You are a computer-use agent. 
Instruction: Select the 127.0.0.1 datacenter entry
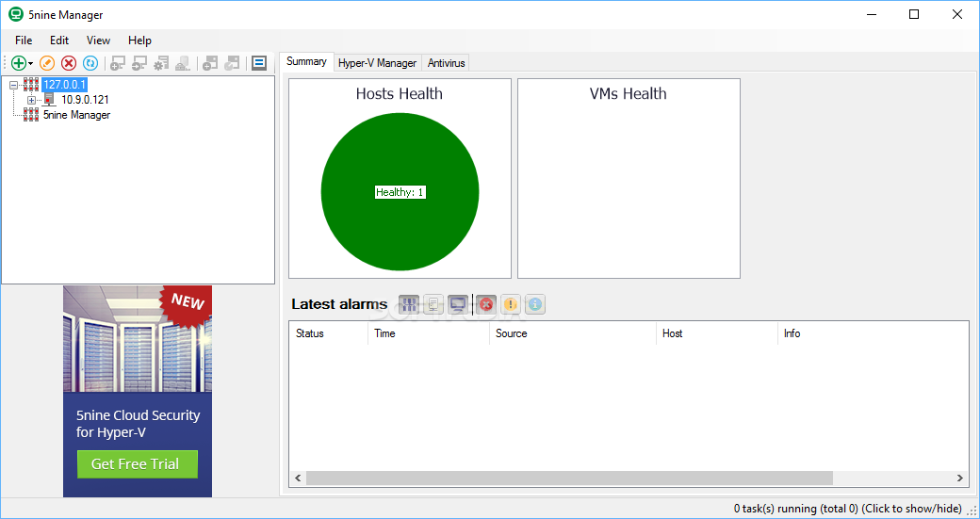(64, 84)
